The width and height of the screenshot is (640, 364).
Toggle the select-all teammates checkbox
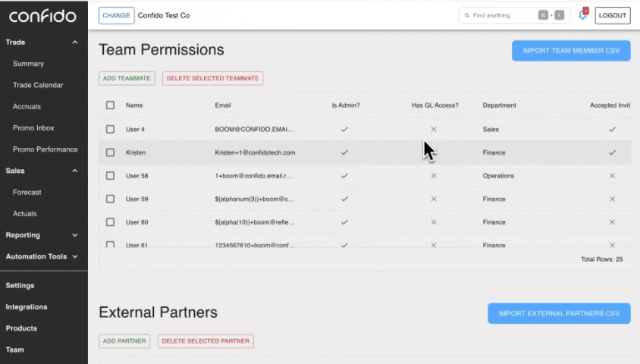110,105
